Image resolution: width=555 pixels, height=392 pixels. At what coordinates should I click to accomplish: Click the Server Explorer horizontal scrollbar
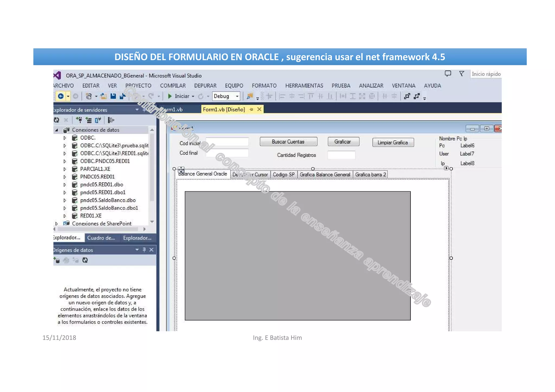(98, 229)
